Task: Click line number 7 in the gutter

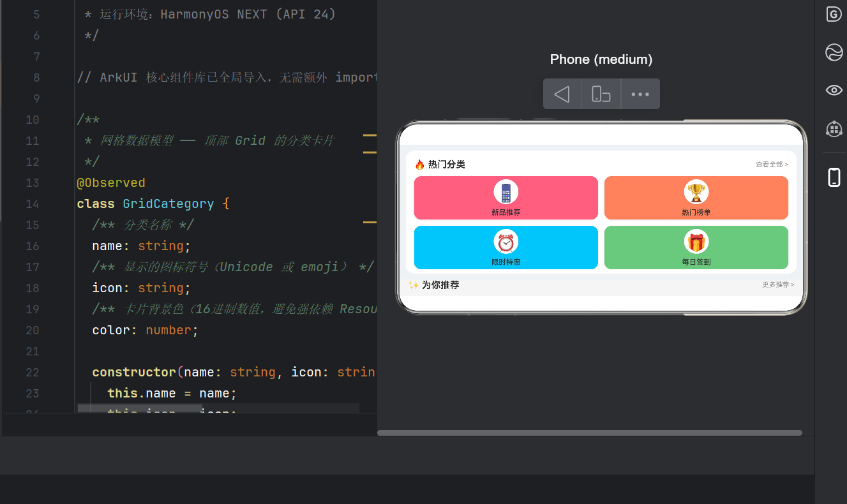Action: point(36,57)
